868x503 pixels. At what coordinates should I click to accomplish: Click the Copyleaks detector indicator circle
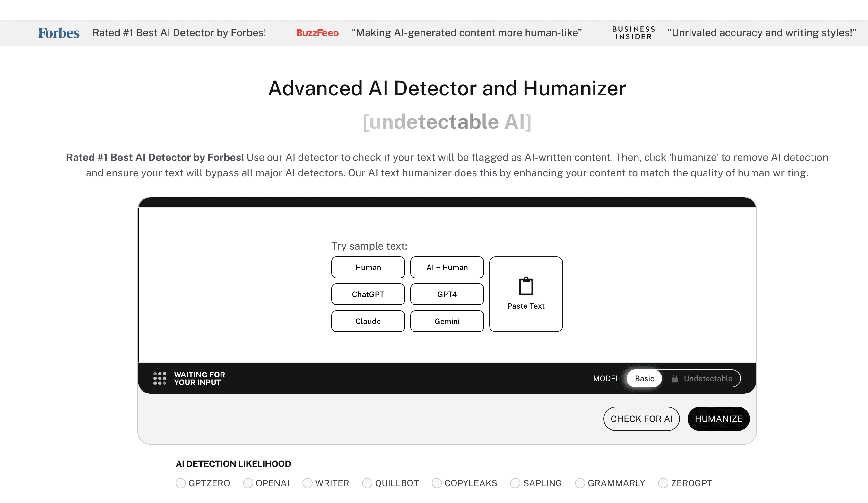pyautogui.click(x=437, y=483)
